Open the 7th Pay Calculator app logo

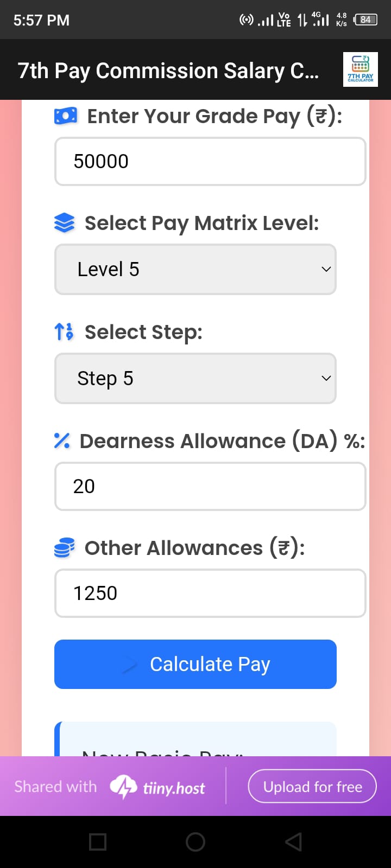[x=360, y=69]
